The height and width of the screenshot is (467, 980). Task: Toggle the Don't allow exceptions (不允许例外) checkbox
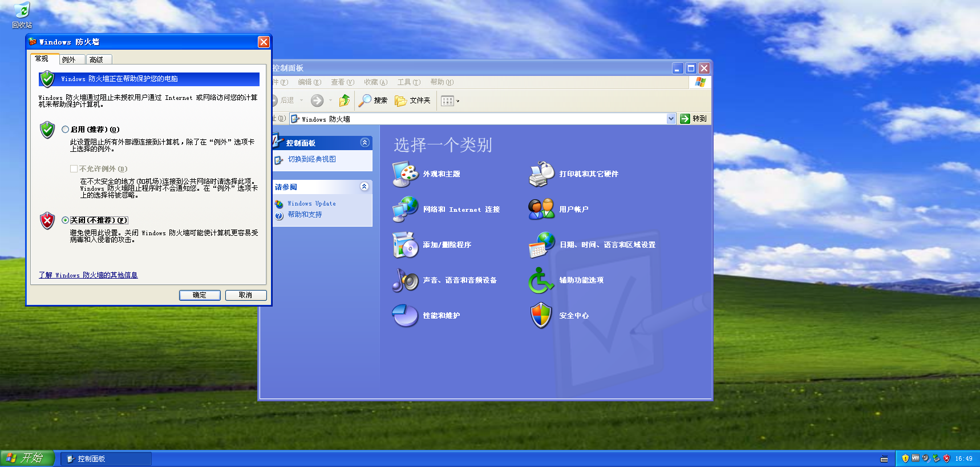tap(74, 169)
